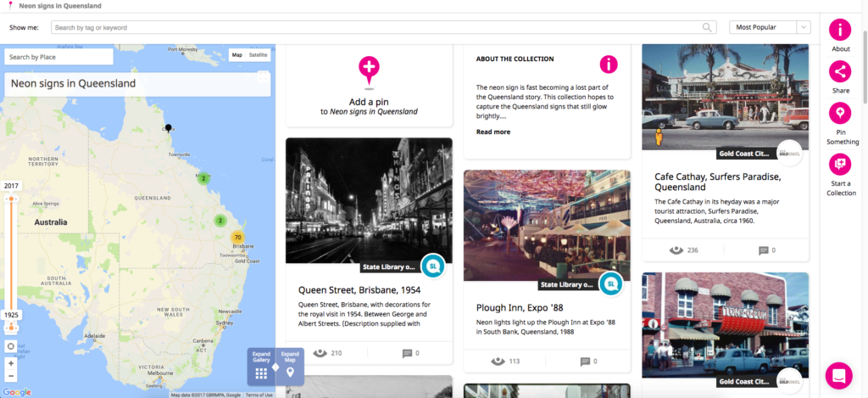Click the About the Collection info icon
The width and height of the screenshot is (868, 398).
609,64
